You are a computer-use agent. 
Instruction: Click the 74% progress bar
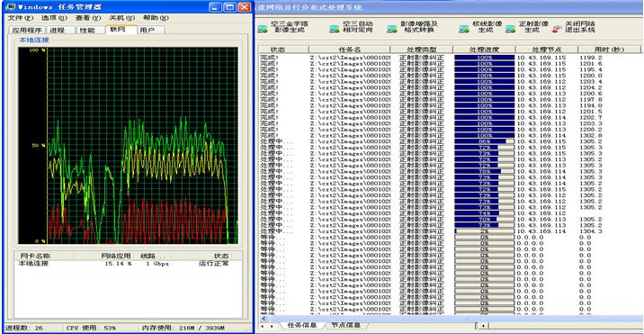[x=484, y=213]
